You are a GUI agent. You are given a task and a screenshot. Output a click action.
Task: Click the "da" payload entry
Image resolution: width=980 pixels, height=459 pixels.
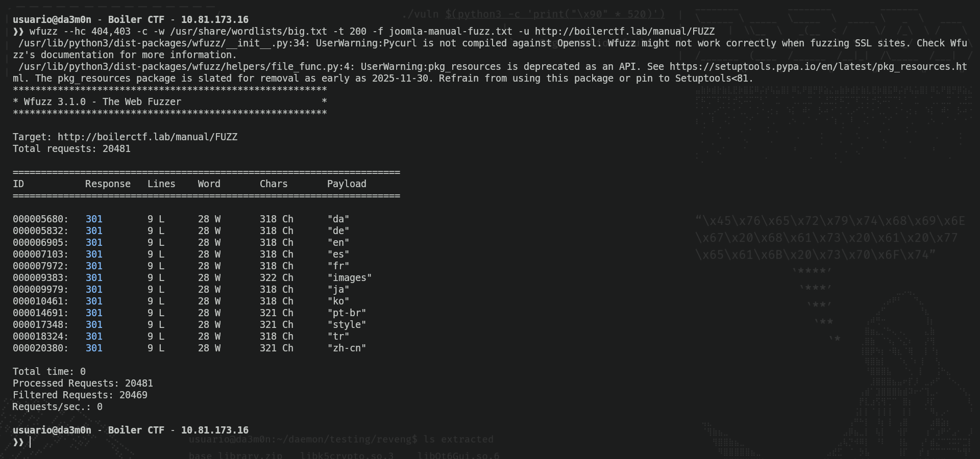click(338, 219)
